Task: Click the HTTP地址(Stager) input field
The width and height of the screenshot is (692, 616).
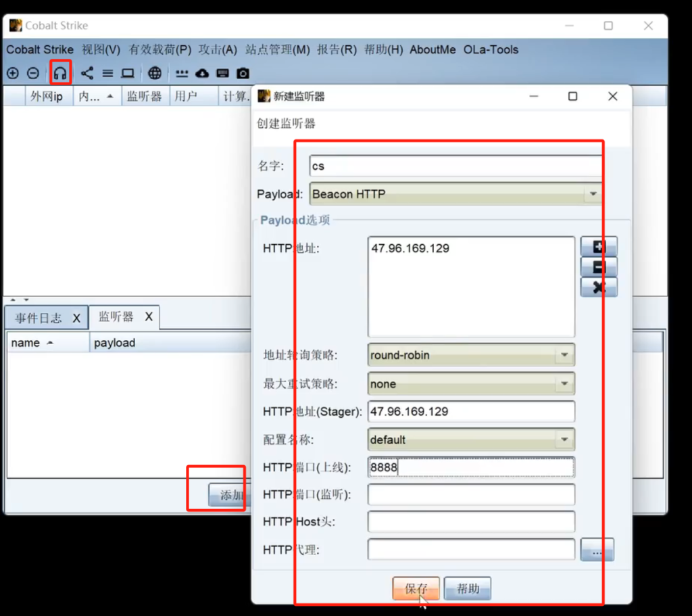Action: pyautogui.click(x=471, y=412)
